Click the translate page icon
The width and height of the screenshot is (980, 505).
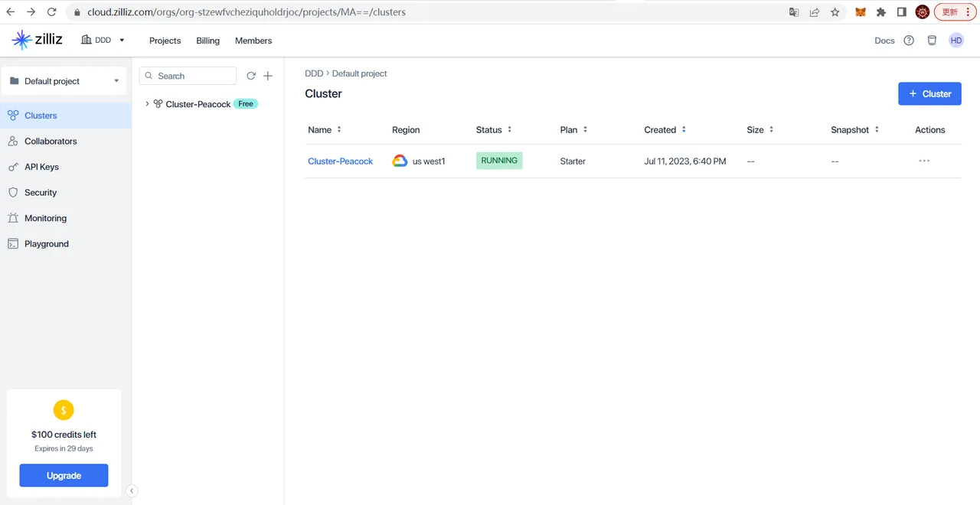pyautogui.click(x=794, y=12)
